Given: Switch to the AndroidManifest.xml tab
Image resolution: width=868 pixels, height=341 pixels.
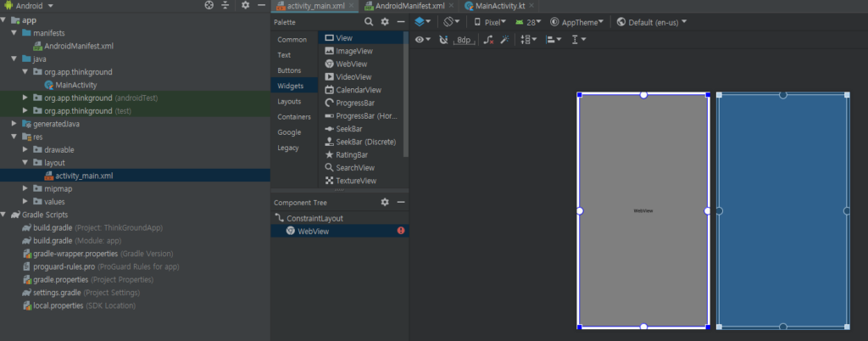Looking at the screenshot, I should coord(409,6).
